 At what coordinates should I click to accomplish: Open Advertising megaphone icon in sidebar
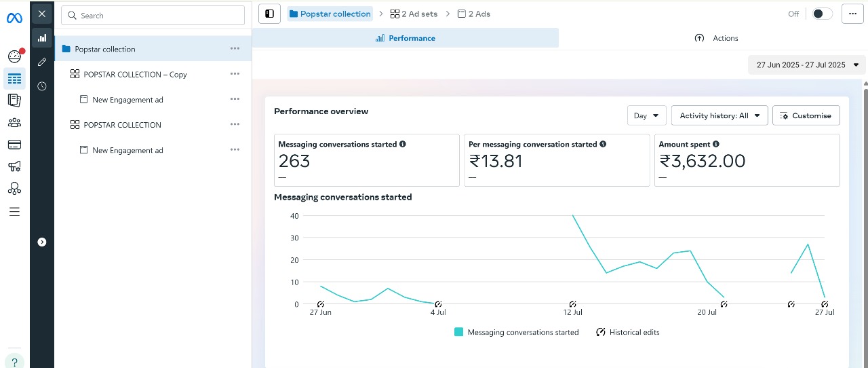(14, 166)
